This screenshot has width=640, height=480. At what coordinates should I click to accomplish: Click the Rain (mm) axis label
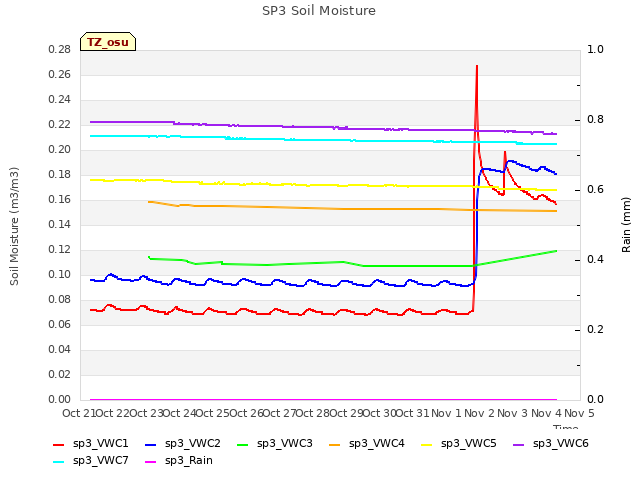coord(626,225)
